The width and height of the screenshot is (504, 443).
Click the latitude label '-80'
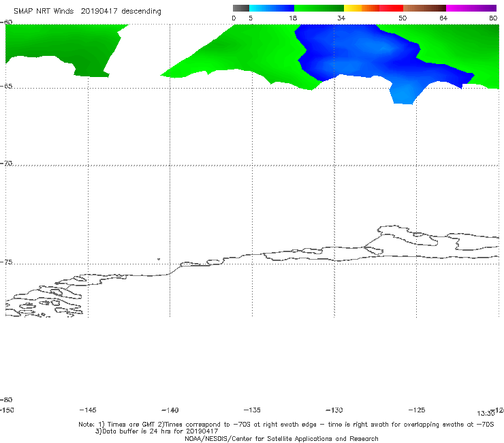[6, 399]
